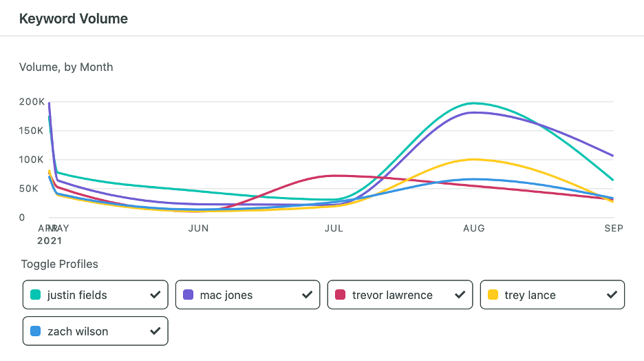
Task: Click the purple swatch beside mac jones
Action: (x=189, y=295)
